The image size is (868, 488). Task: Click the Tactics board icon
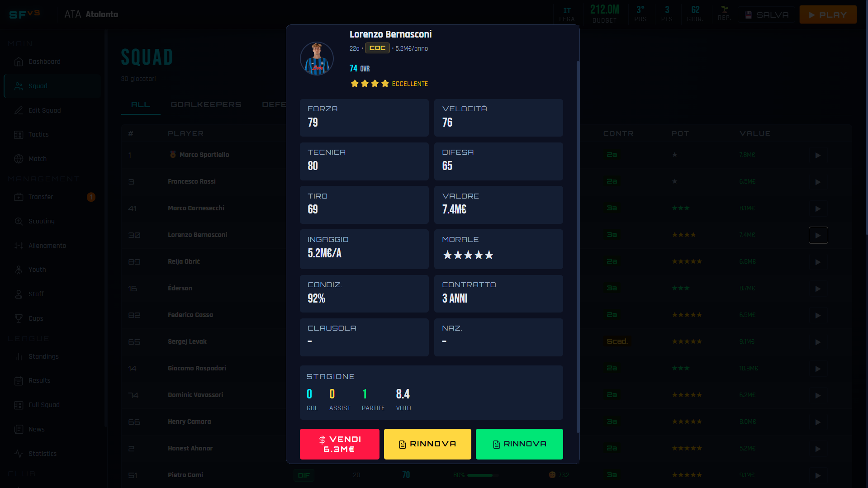(19, 135)
